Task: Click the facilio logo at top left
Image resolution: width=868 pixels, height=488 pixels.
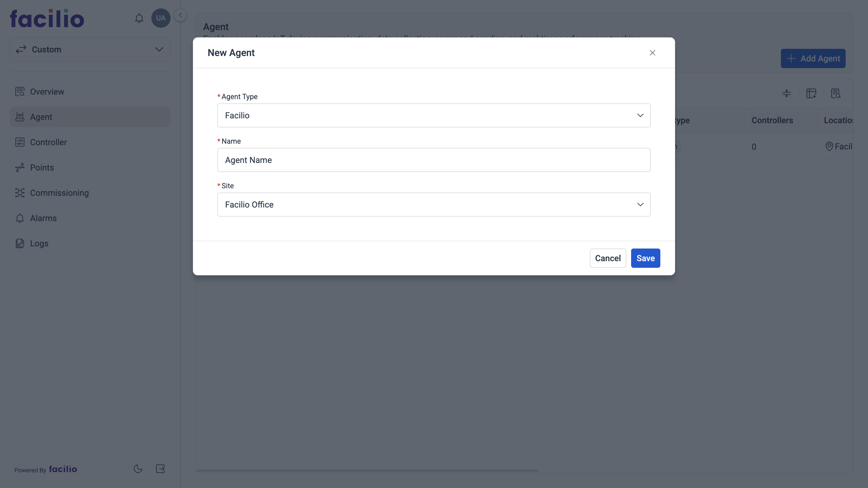Action: tap(47, 18)
